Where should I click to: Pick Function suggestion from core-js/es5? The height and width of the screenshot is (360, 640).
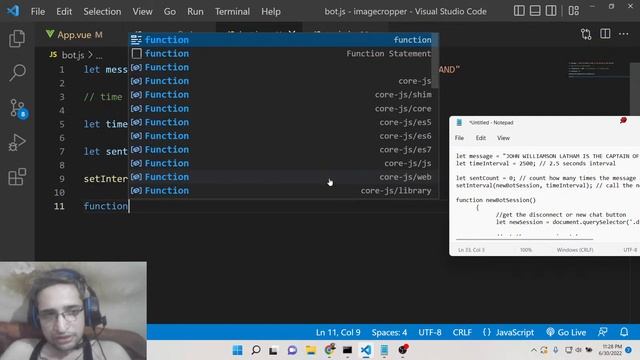click(281, 122)
